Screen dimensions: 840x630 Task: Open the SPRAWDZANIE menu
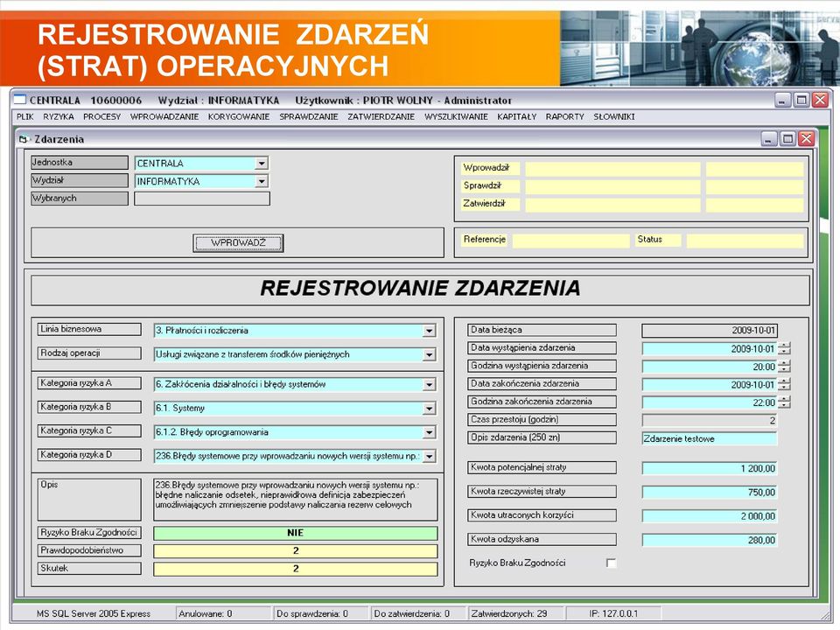309,116
